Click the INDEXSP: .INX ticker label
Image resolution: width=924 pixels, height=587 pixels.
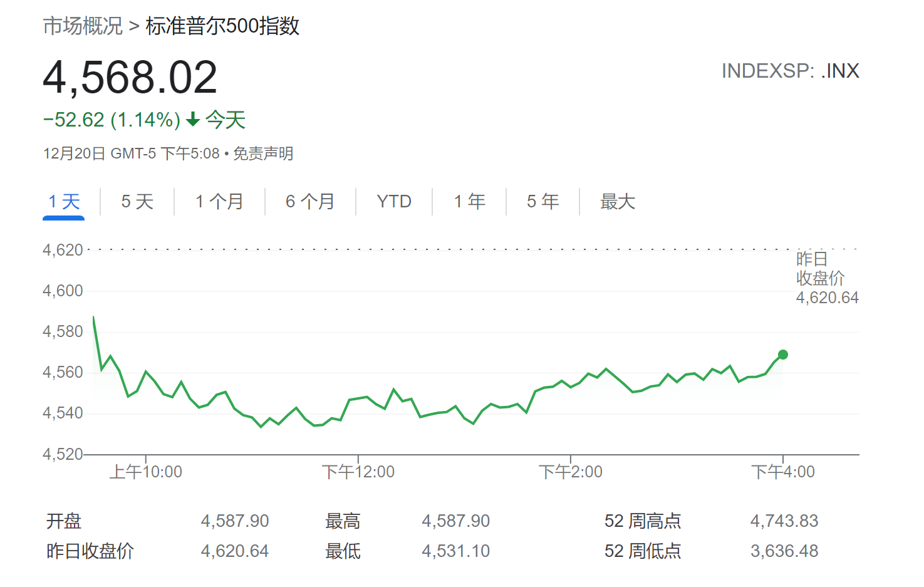[790, 71]
